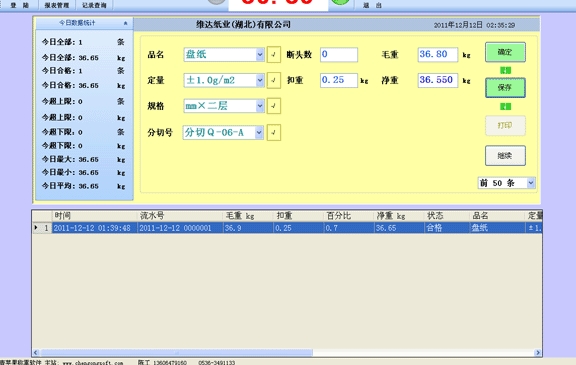Click the company title 维达纸业(湖北)有限公司
The width and height of the screenshot is (576, 365).
[243, 25]
